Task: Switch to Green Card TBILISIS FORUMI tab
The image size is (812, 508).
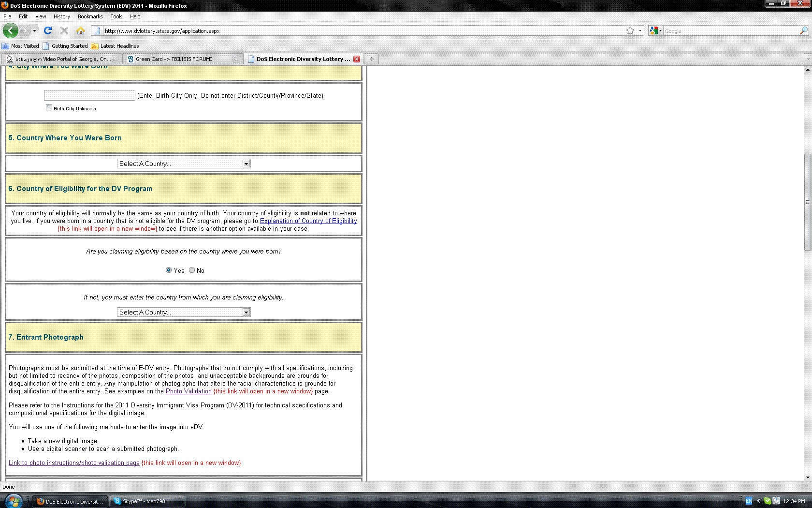Action: pyautogui.click(x=183, y=59)
